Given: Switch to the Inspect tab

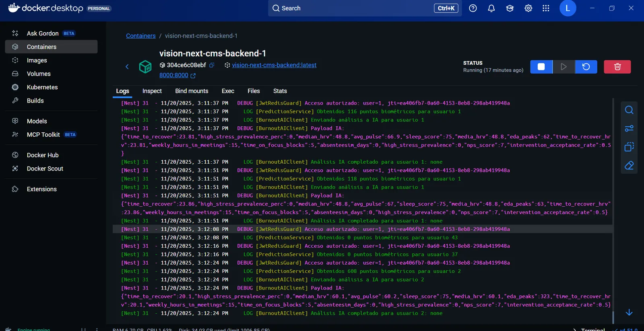Looking at the screenshot, I should pyautogui.click(x=152, y=91).
